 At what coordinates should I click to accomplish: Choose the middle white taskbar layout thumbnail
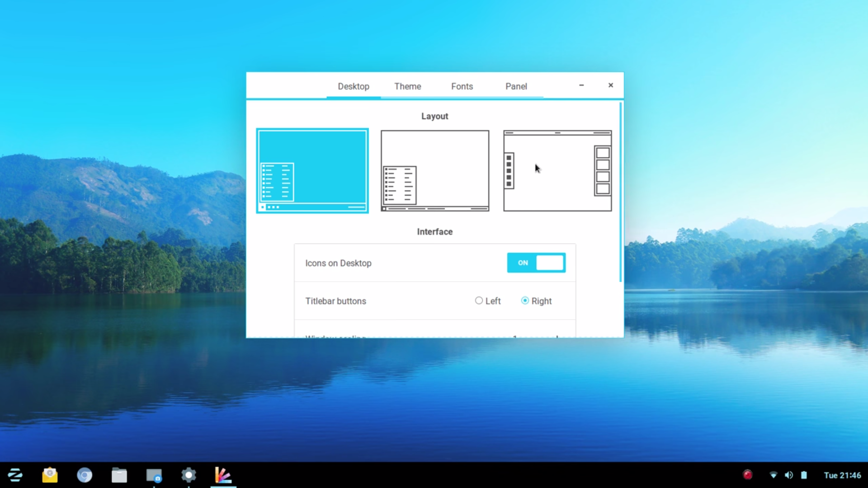coord(434,170)
